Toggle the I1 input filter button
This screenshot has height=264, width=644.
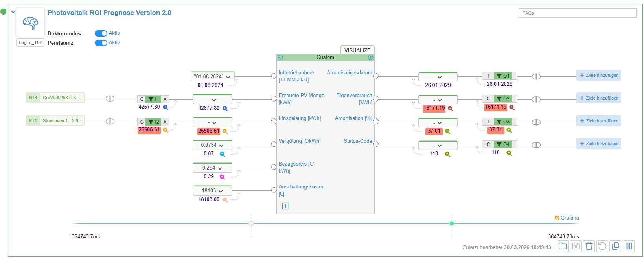coord(153,99)
